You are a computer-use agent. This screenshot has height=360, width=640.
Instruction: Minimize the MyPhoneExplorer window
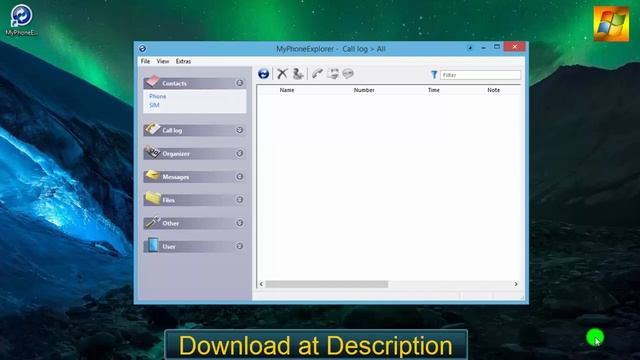pyautogui.click(x=484, y=48)
